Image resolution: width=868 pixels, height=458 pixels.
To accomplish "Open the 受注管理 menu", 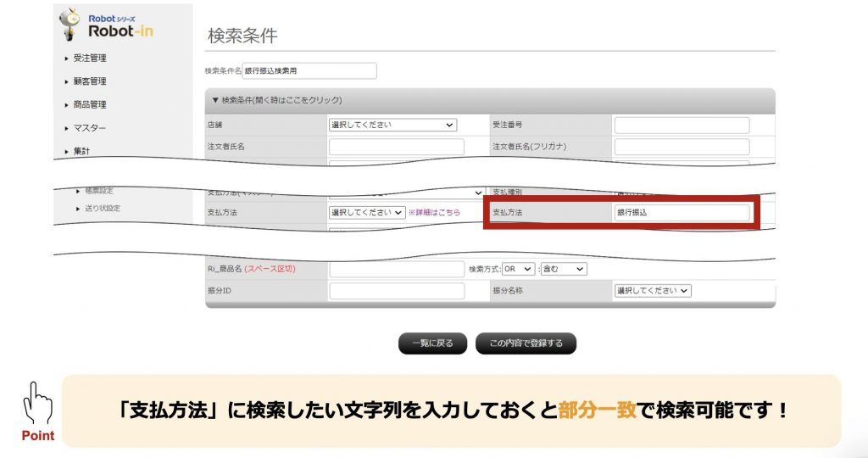I will [90, 59].
